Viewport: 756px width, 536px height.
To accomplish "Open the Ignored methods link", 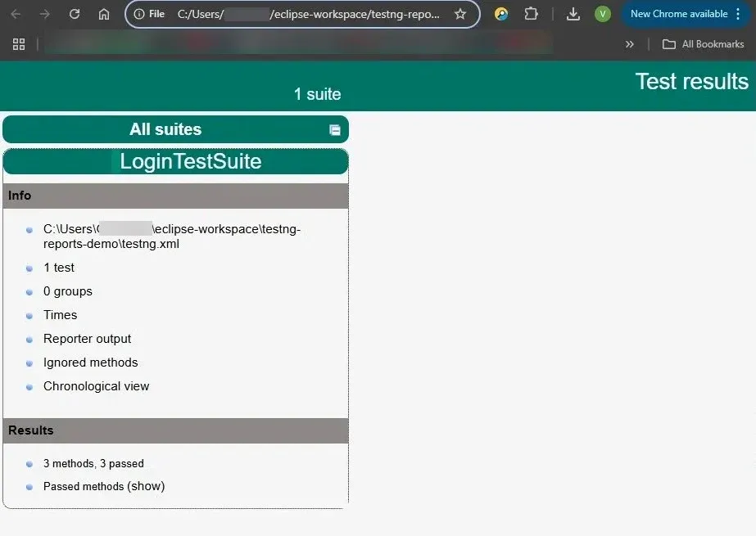I will 91,363.
